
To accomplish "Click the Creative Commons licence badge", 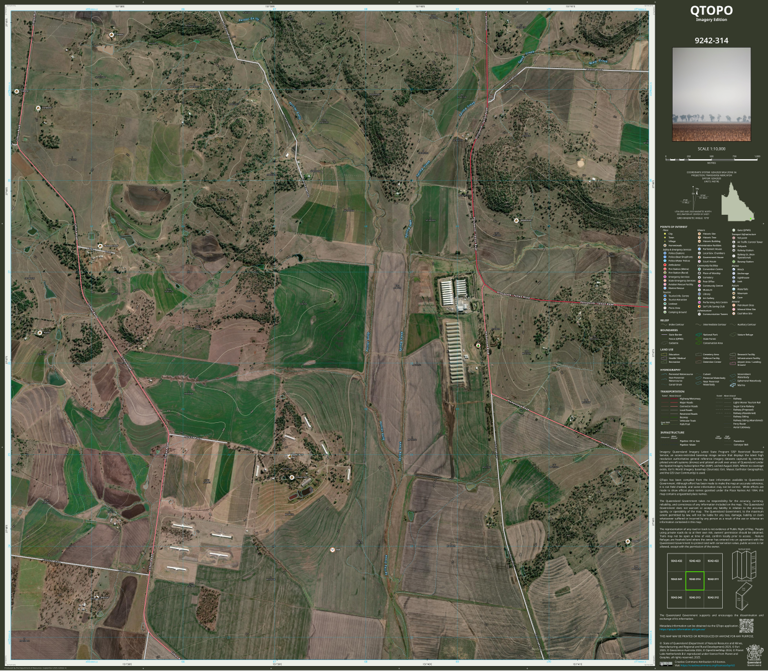I will [666, 664].
